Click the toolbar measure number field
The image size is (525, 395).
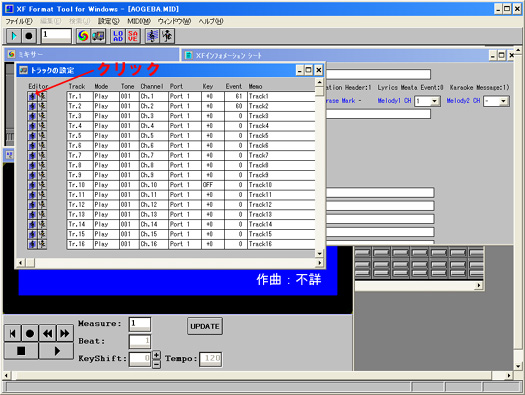(x=56, y=35)
